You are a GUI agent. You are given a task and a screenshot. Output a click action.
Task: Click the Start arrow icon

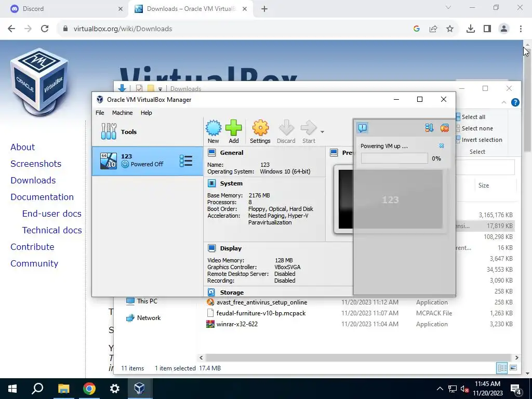(x=309, y=128)
